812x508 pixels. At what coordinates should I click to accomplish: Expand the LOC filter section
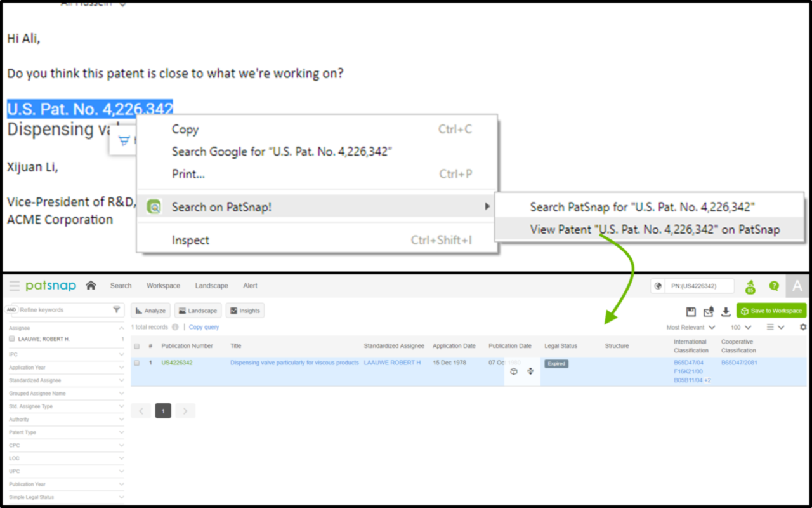point(122,458)
